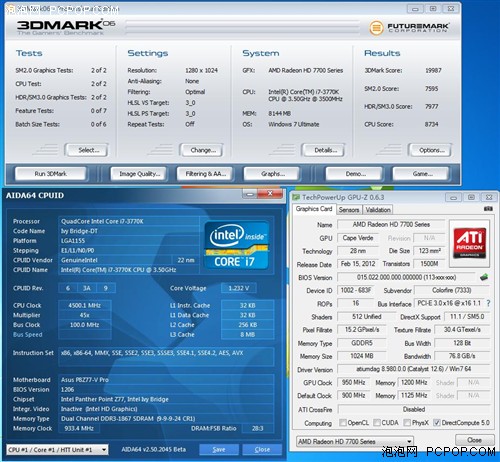The width and height of the screenshot is (500, 462).
Task: Toggle the PhysX checkbox
Action: pos(407,423)
